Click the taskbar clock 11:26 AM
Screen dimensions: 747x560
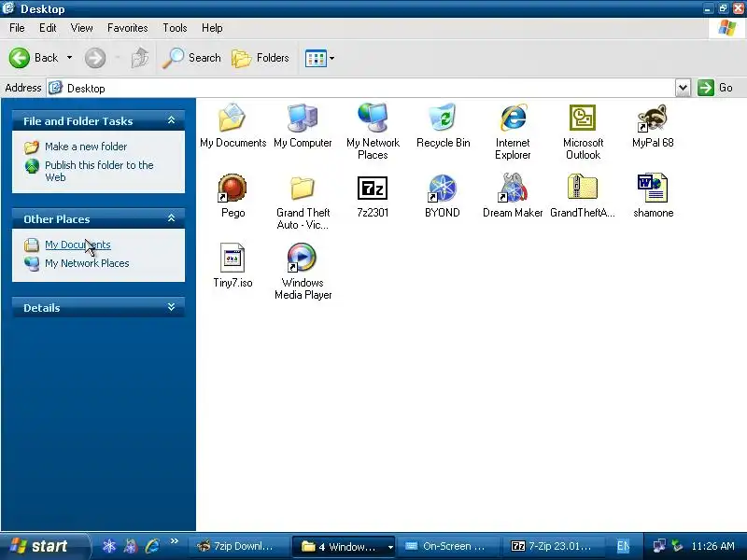point(712,546)
